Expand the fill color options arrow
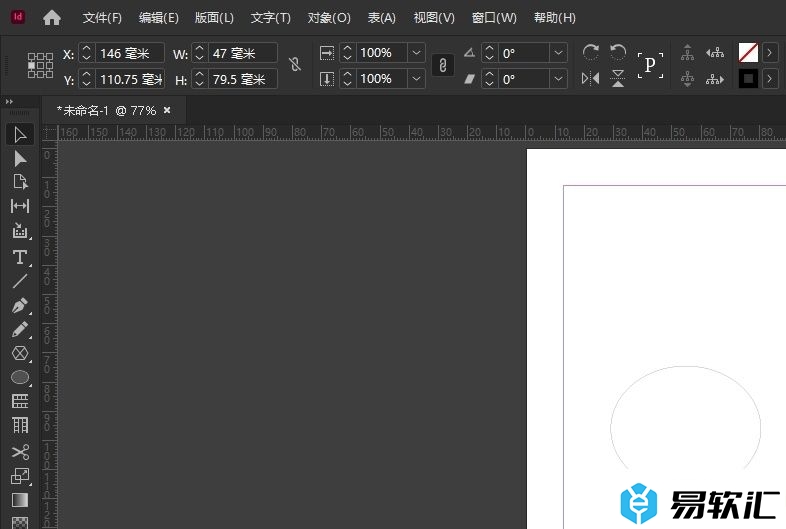 [770, 53]
